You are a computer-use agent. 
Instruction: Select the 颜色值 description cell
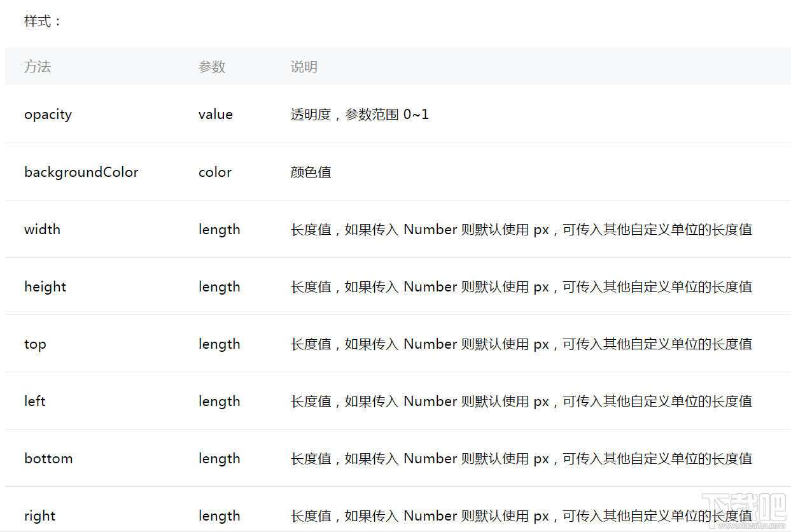pyautogui.click(x=311, y=172)
